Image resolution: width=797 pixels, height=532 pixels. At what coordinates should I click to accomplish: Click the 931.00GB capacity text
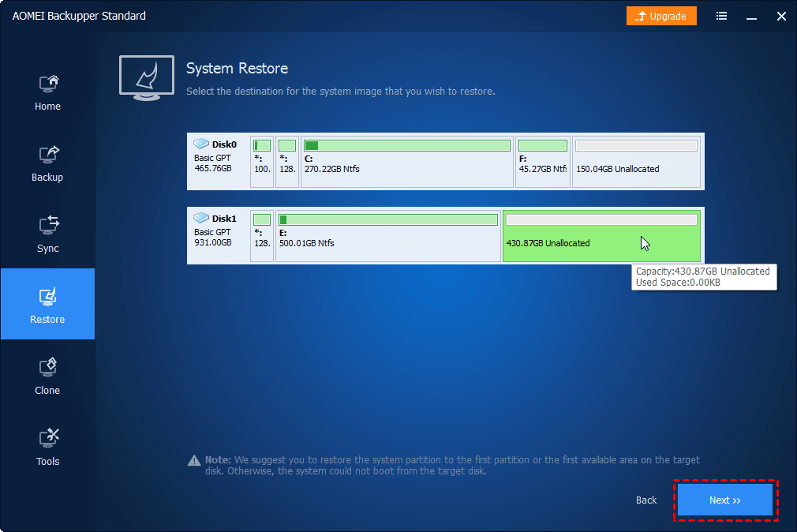point(213,242)
